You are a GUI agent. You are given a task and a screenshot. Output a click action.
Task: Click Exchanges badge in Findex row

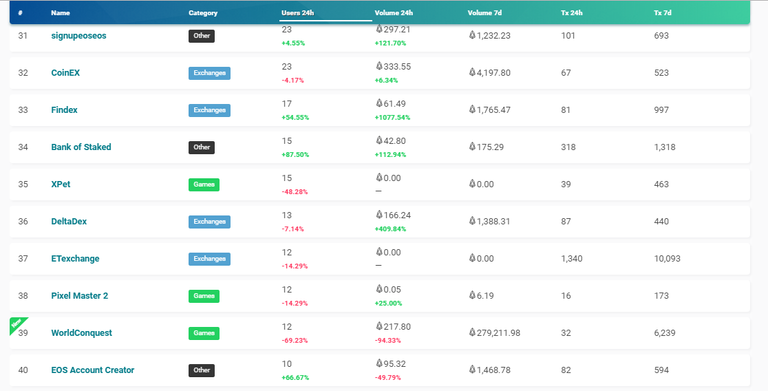[209, 110]
